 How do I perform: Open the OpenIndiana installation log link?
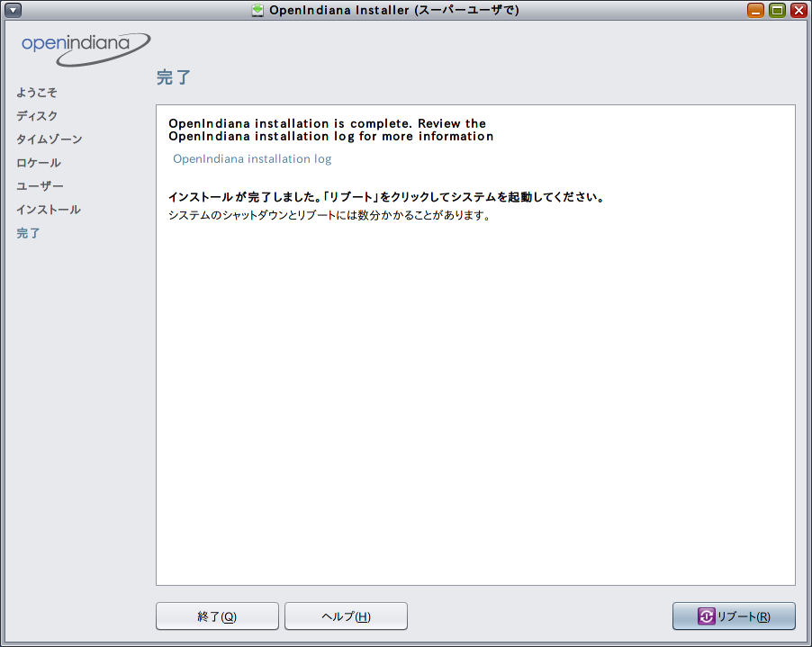(252, 159)
